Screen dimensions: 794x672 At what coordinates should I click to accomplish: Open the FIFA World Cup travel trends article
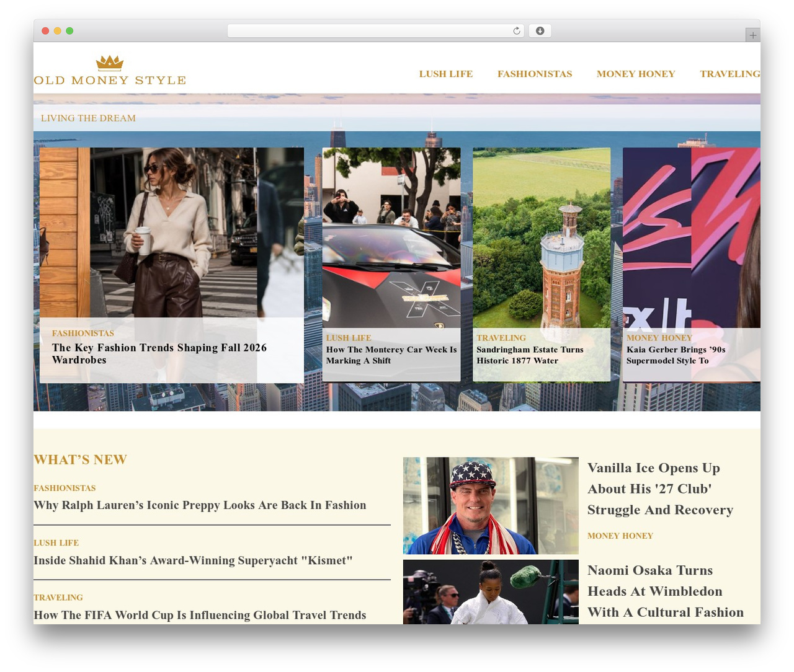point(200,615)
